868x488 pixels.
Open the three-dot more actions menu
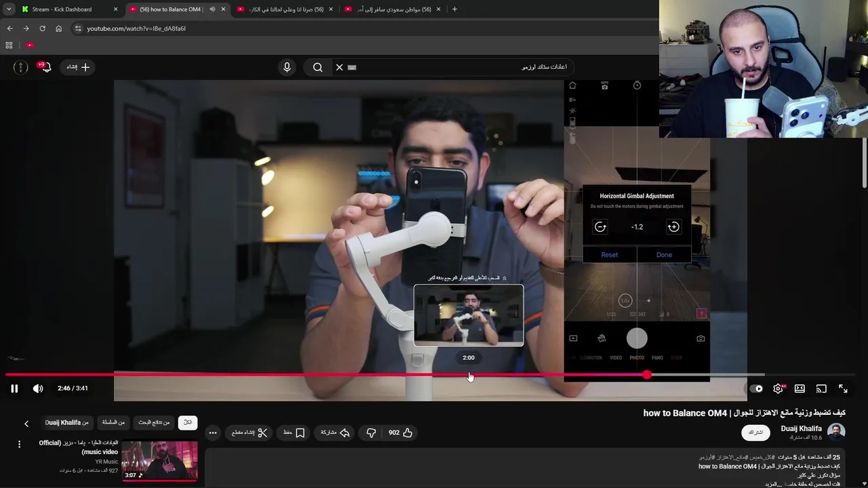coord(213,432)
